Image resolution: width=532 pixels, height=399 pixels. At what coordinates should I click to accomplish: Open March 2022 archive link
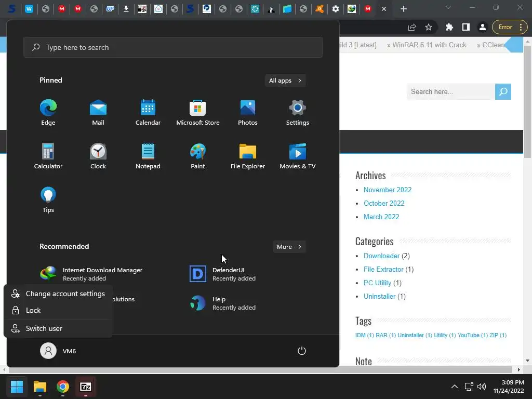coord(381,217)
